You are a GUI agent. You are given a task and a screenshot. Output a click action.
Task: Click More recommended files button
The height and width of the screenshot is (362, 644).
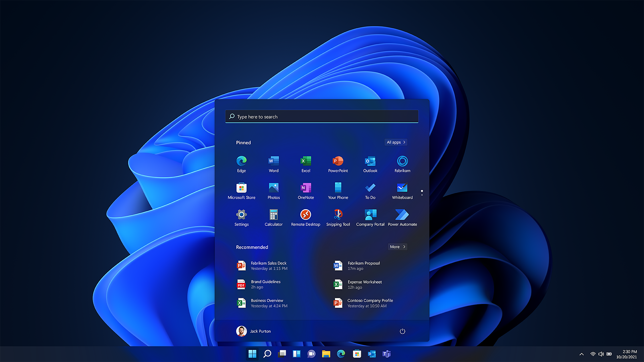coord(397,247)
